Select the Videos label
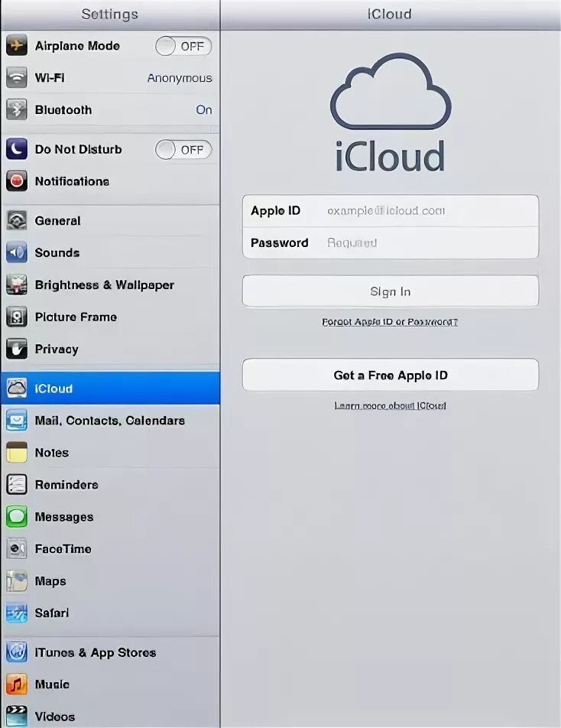 (x=55, y=717)
